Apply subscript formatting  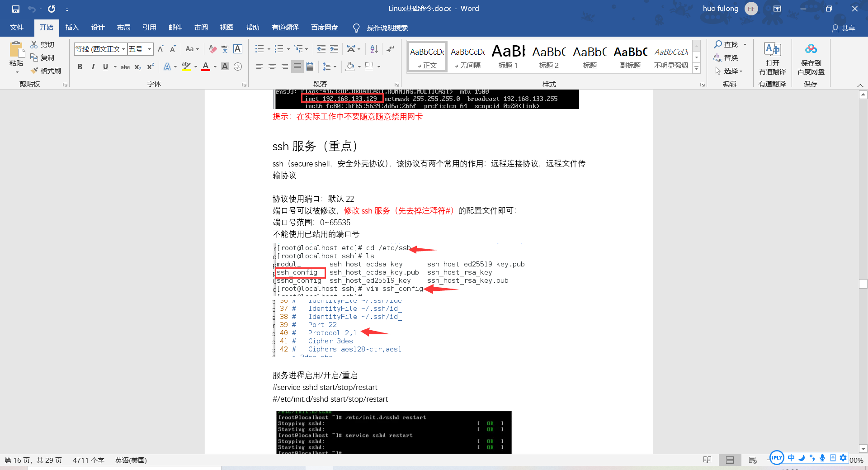(x=137, y=67)
